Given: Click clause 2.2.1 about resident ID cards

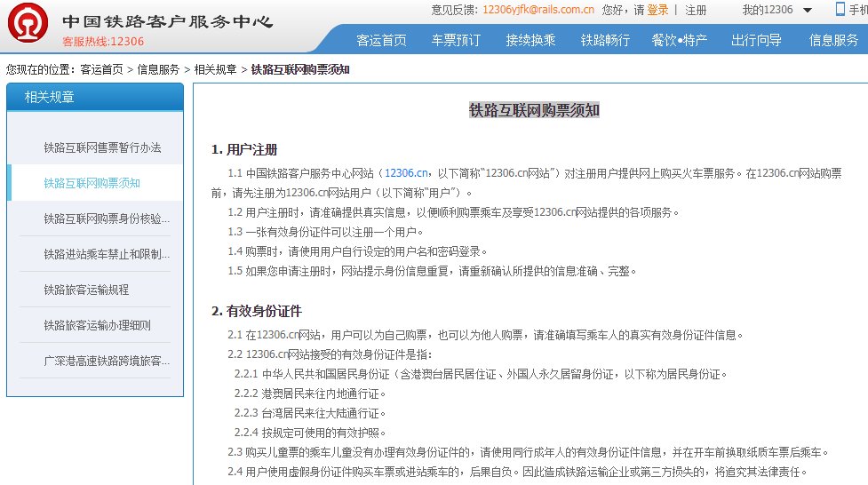Looking at the screenshot, I should click(481, 374).
